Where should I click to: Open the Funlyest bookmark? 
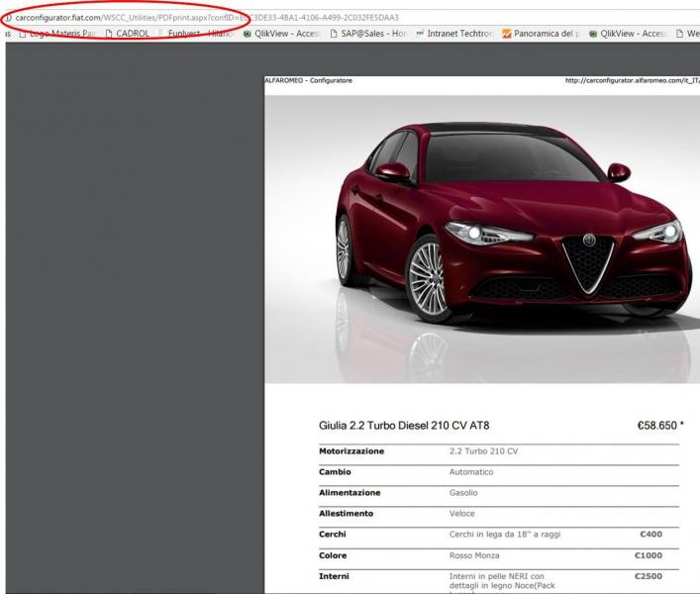tap(195, 34)
